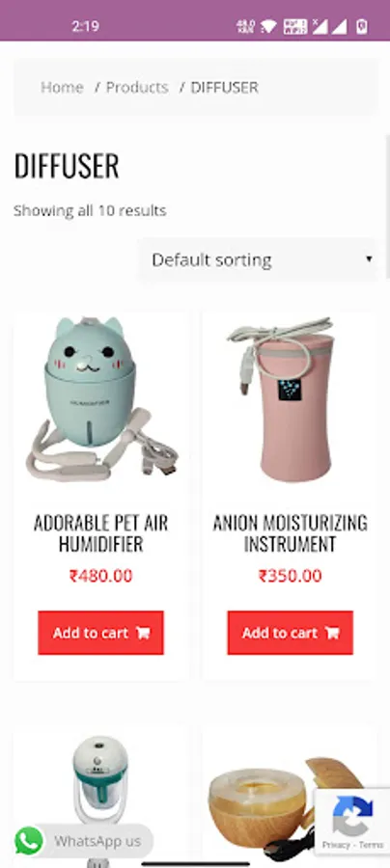Open the Anion Moisturizing Instrument title
This screenshot has width=390, height=868.
[290, 533]
